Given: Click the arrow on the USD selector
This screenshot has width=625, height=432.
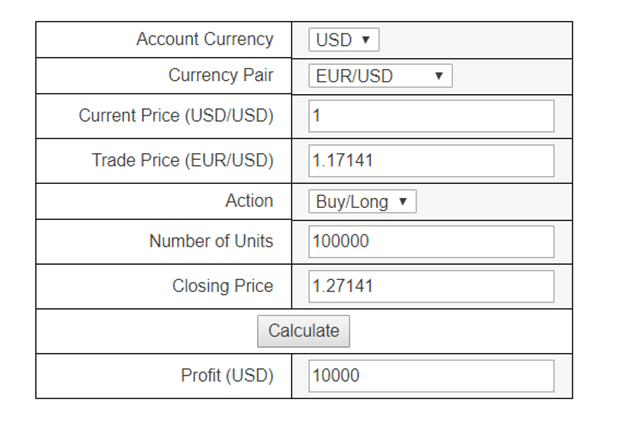Looking at the screenshot, I should click(x=365, y=40).
